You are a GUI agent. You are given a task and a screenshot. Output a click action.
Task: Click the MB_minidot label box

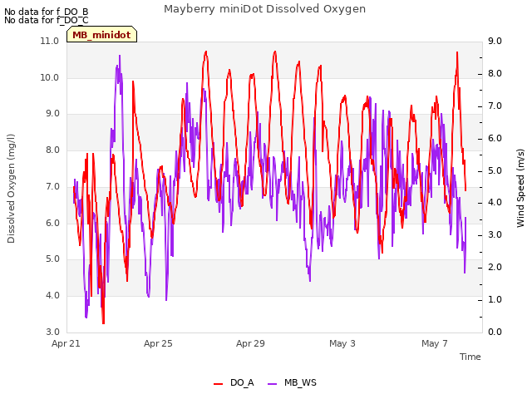tap(101, 34)
